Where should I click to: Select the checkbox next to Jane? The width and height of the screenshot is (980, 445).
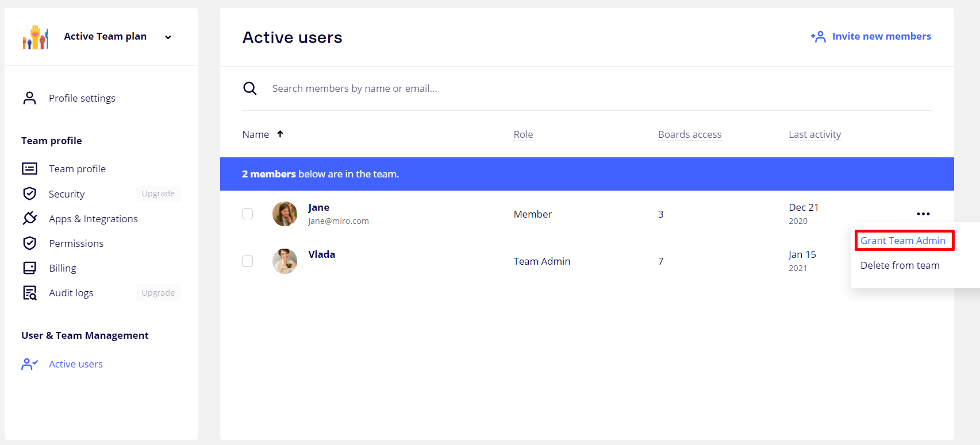248,214
